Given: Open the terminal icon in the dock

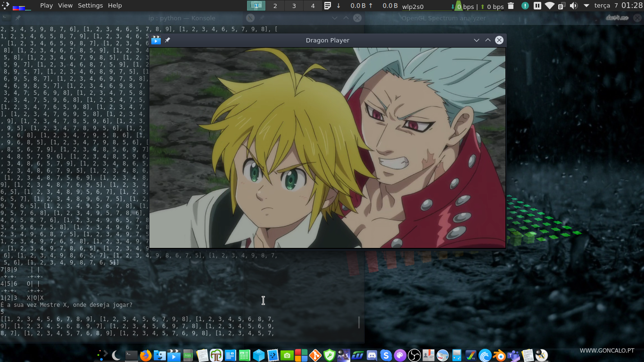Looking at the screenshot, I should [132, 355].
